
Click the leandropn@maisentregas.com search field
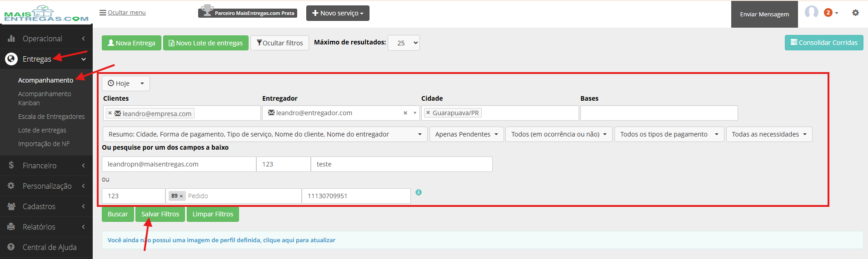pyautogui.click(x=179, y=164)
